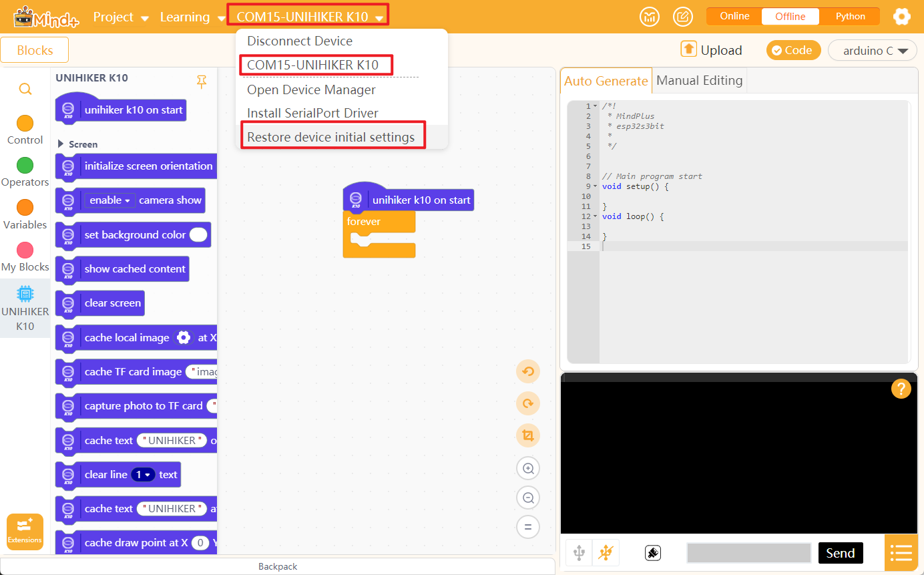Switch to the Manual Editing tab
This screenshot has height=575, width=924.
tap(699, 80)
